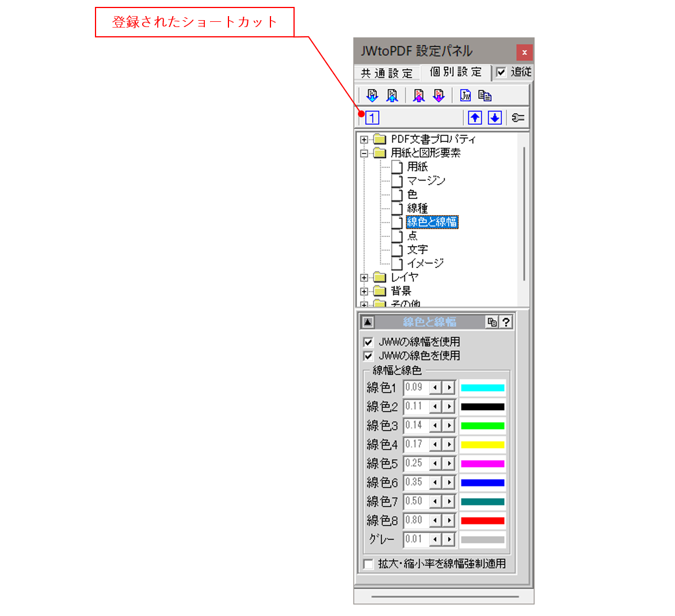Click the download icon with pink down arrow
Screen dimensions: 675x616
coord(438,94)
